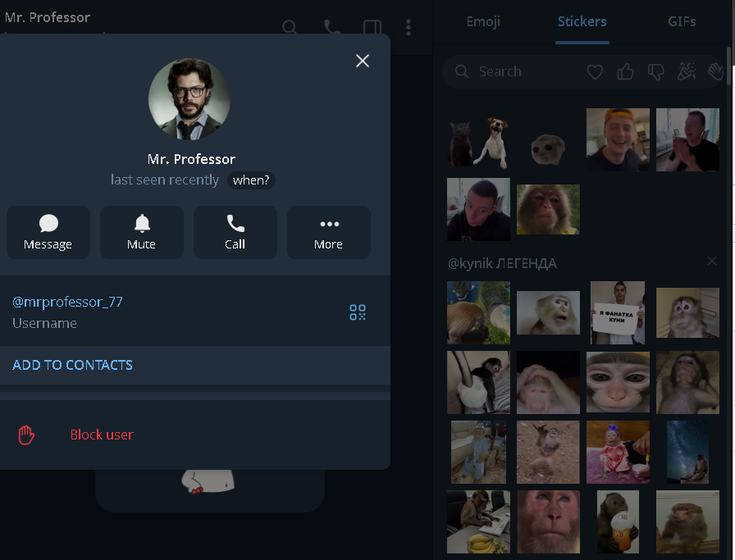Screen dimensions: 735x560
Task: Open the chat's three-dot menu in header
Action: pyautogui.click(x=408, y=27)
